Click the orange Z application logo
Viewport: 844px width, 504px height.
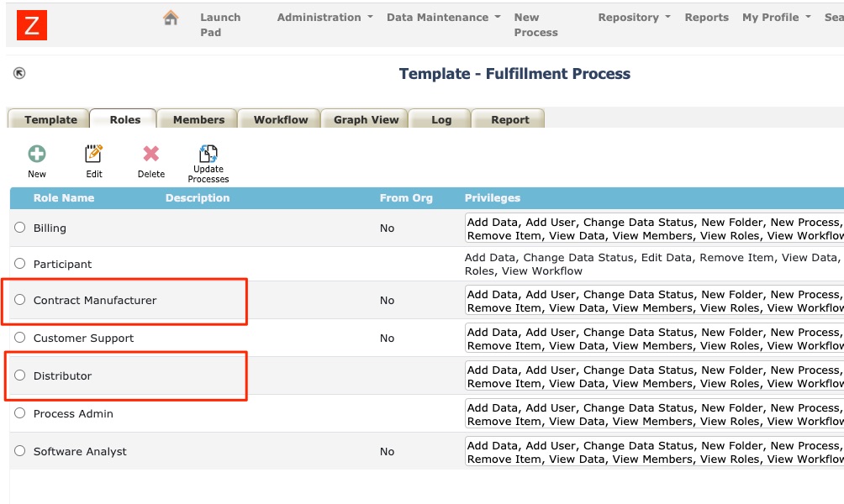(x=31, y=26)
